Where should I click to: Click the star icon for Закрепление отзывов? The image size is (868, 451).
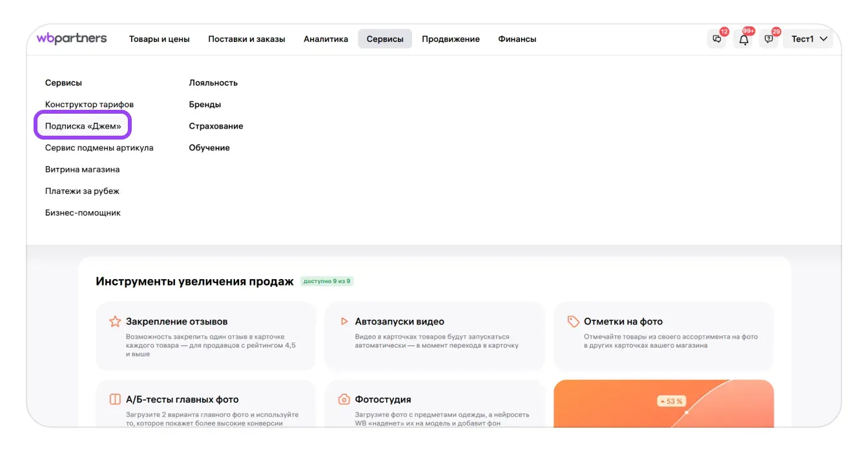click(115, 321)
